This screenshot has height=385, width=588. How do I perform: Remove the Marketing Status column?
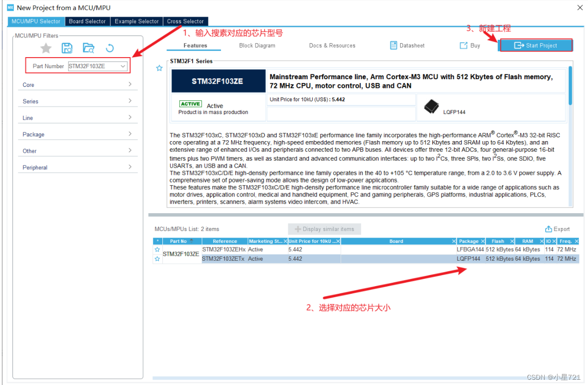tap(285, 241)
